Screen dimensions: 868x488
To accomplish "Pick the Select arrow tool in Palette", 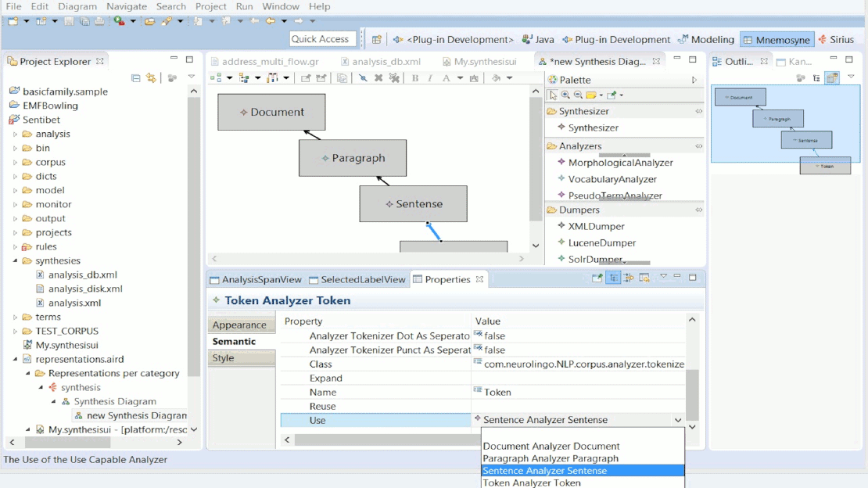I will (552, 95).
